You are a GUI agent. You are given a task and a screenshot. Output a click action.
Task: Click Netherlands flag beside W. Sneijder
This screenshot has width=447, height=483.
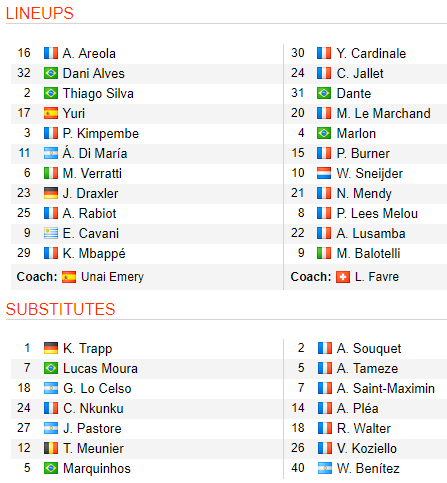[x=324, y=173]
